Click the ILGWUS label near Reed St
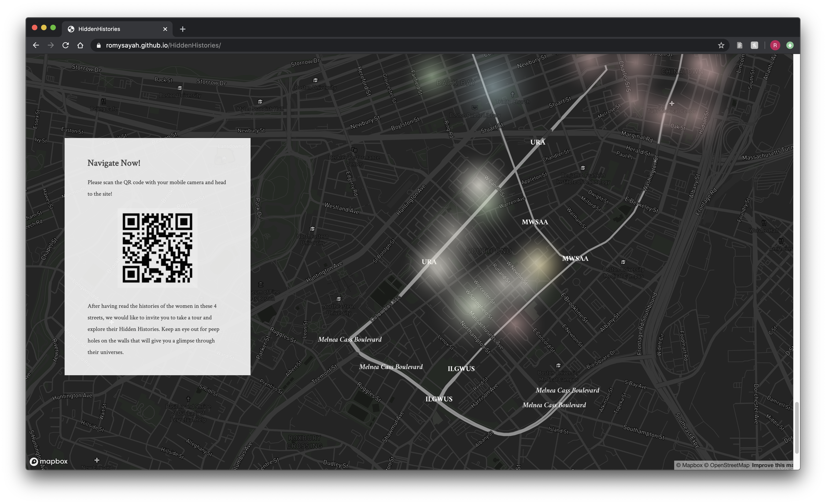 point(461,369)
